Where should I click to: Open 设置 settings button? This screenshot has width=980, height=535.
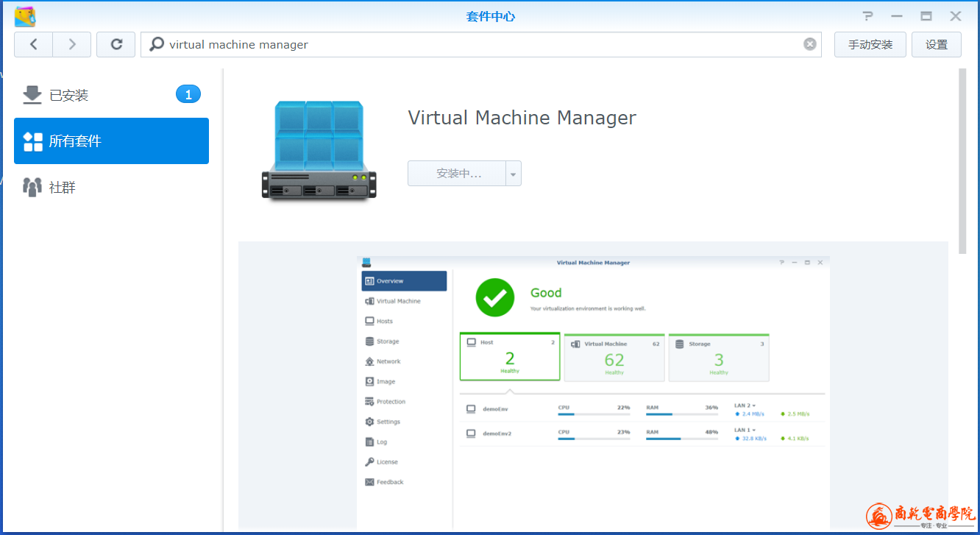(937, 44)
